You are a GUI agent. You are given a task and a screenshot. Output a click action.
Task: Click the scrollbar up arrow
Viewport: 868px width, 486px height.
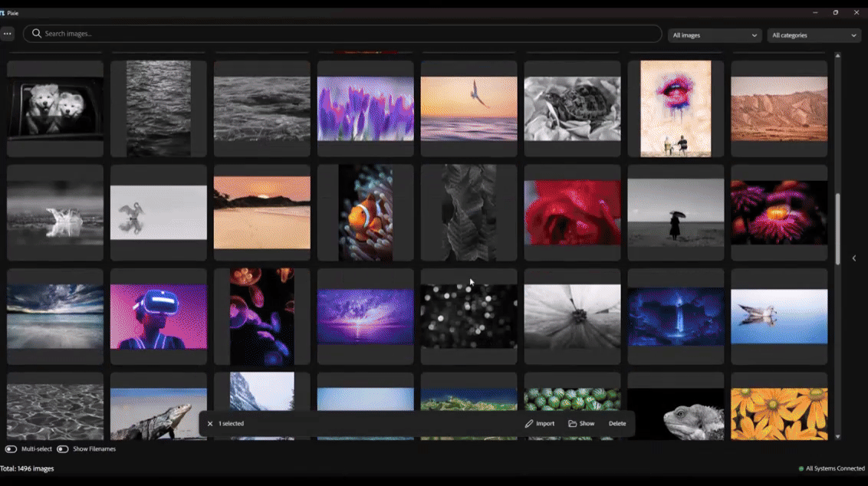click(837, 56)
